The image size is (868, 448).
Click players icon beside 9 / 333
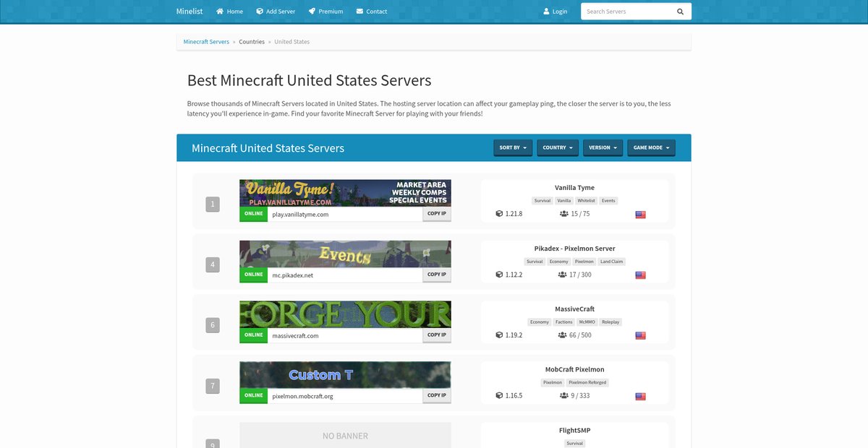pos(564,395)
